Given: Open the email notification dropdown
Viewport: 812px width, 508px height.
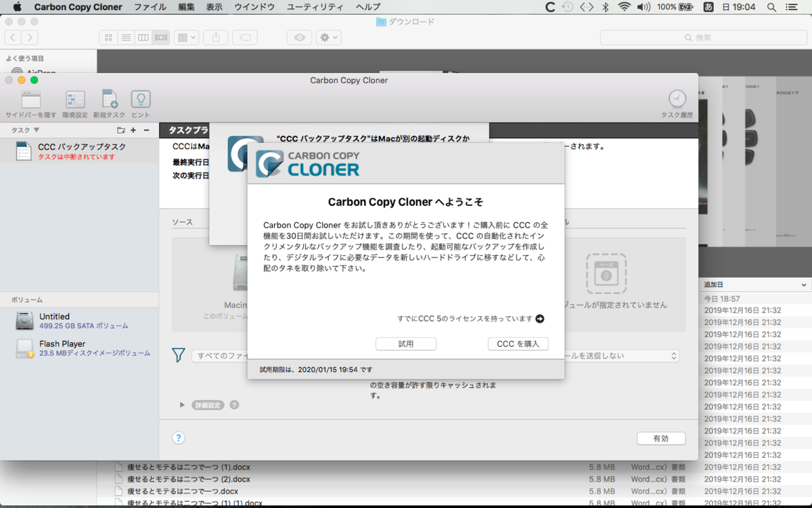Looking at the screenshot, I should coord(621,356).
